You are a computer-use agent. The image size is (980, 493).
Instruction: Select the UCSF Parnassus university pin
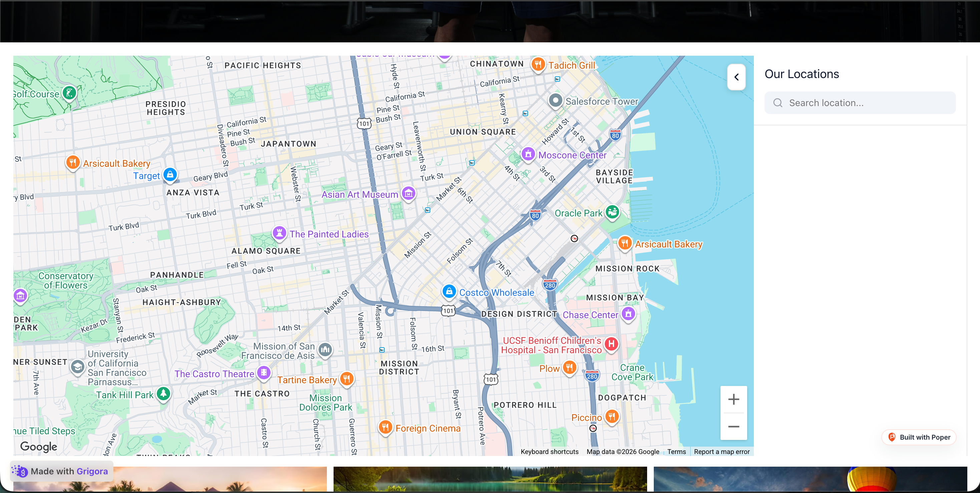pos(78,368)
